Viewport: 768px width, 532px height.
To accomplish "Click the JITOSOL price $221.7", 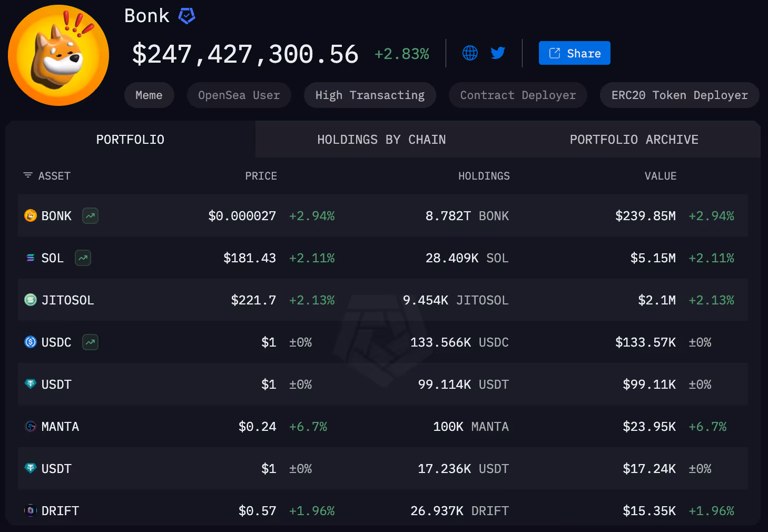I will point(253,300).
